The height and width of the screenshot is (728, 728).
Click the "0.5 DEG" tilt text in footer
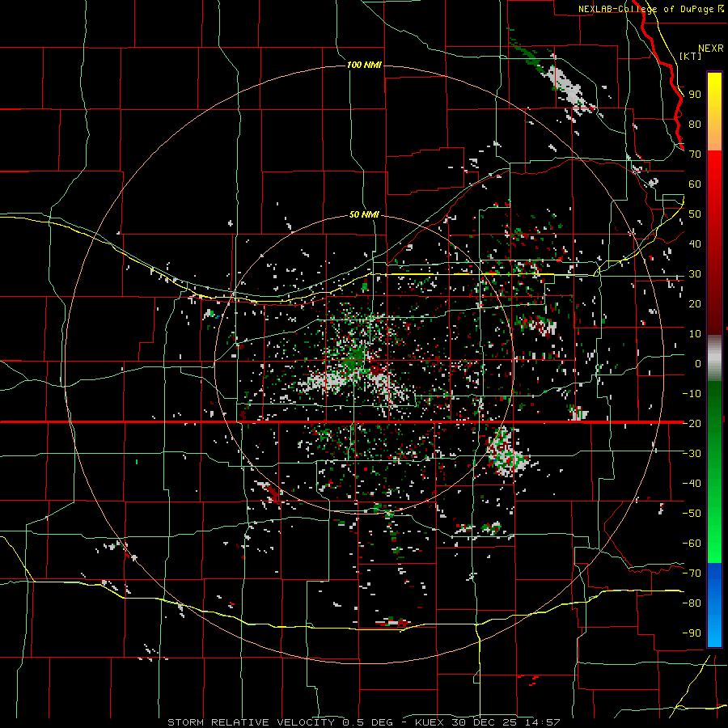coord(368,722)
